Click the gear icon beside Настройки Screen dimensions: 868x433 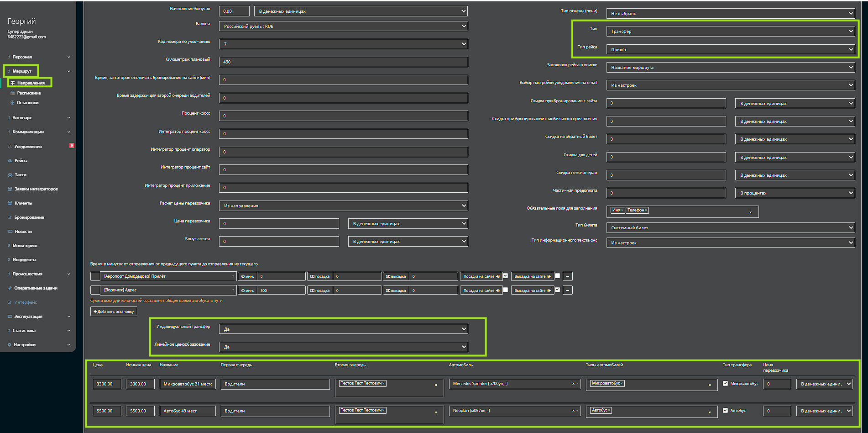click(x=10, y=345)
